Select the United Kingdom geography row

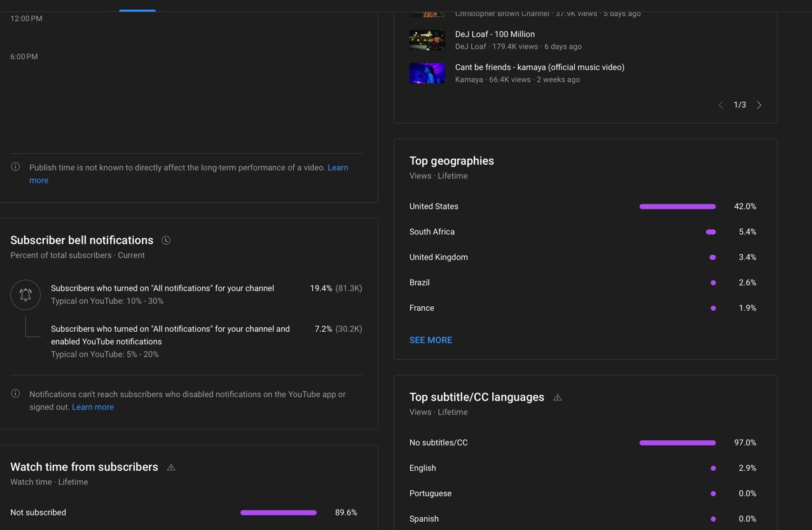coord(583,257)
